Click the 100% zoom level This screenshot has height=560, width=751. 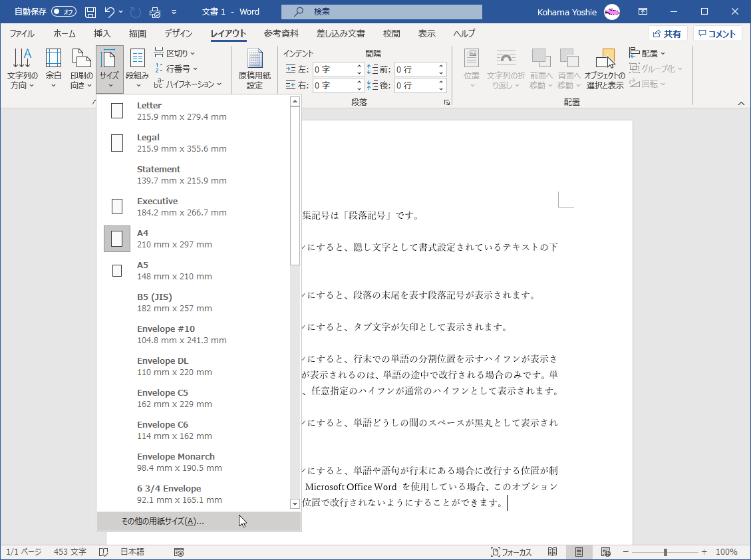(x=726, y=552)
